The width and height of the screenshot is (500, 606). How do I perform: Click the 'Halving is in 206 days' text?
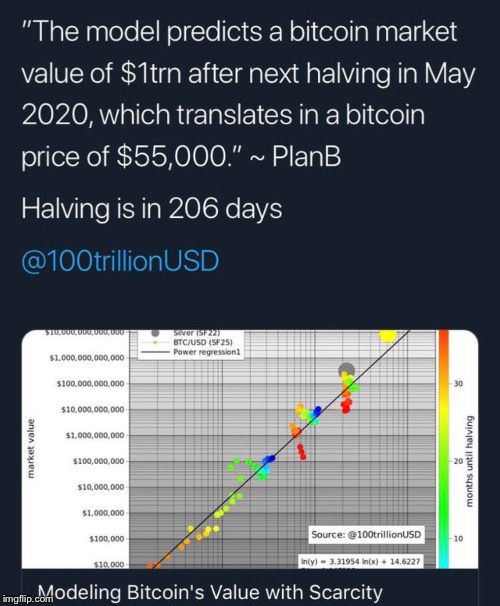[x=151, y=209]
